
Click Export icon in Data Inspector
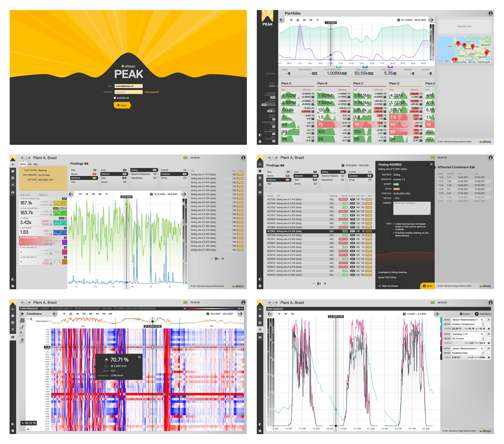coord(461,314)
